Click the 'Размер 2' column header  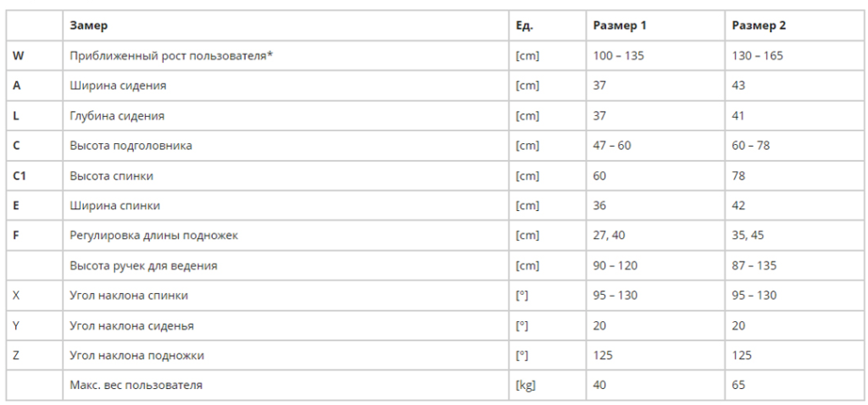pos(759,25)
